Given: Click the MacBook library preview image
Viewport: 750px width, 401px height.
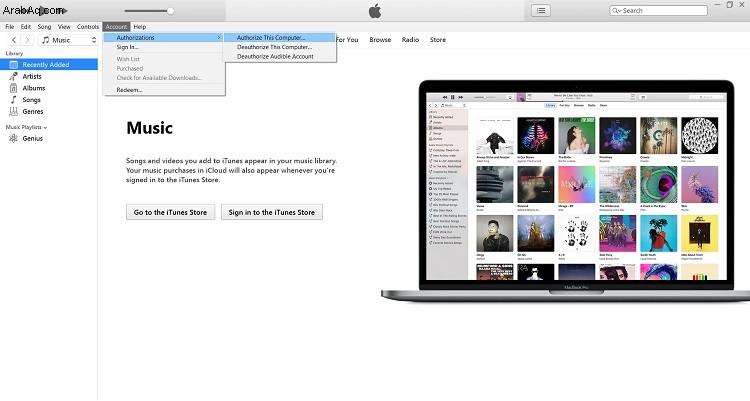Looking at the screenshot, I should pos(565,190).
